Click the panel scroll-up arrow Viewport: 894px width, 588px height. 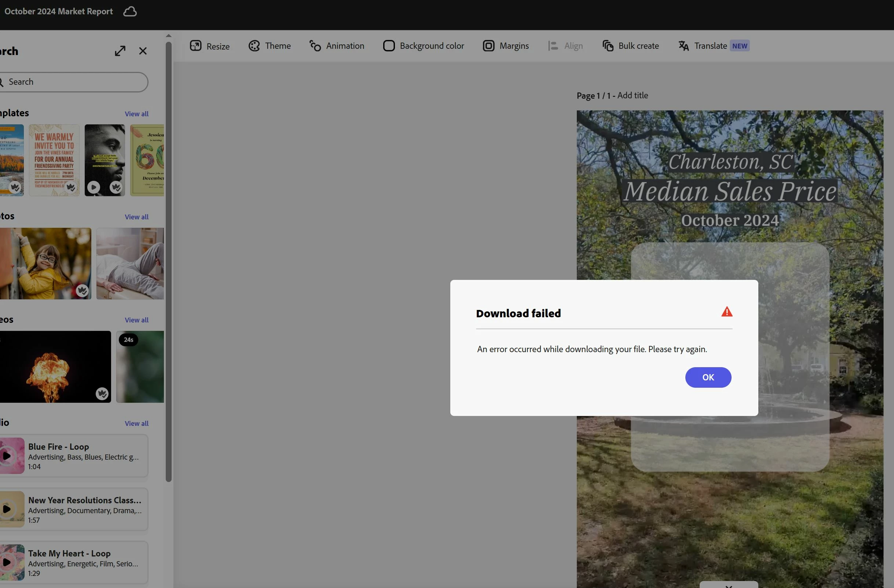(x=169, y=36)
